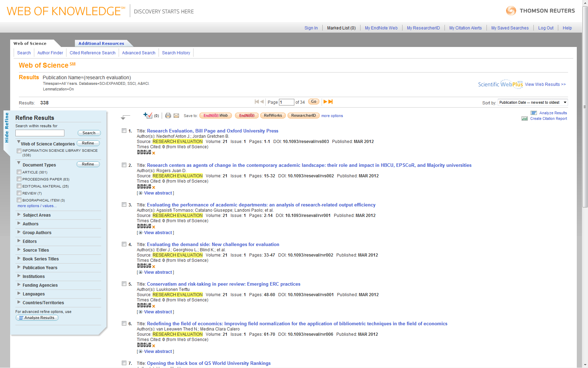Select checkbox for result 1
Viewport: 588px width, 368px height.
[x=124, y=131]
